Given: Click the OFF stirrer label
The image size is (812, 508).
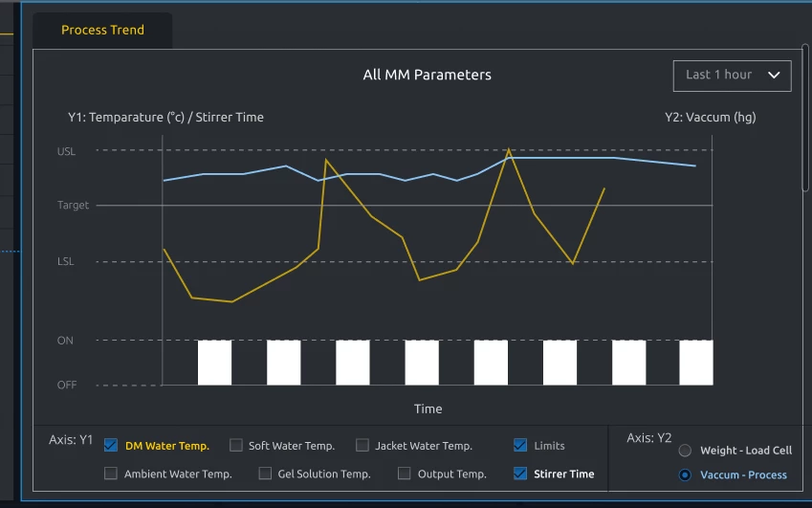Looking at the screenshot, I should (67, 385).
